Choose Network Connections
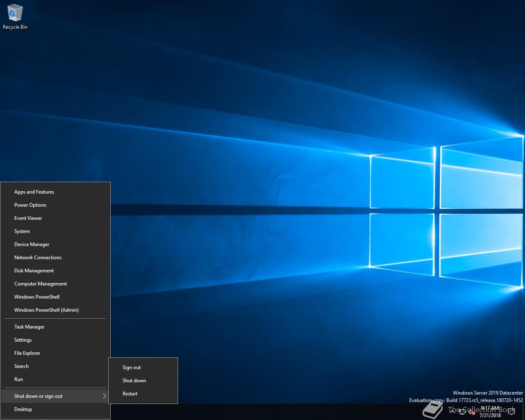525x420 pixels. click(55, 258)
